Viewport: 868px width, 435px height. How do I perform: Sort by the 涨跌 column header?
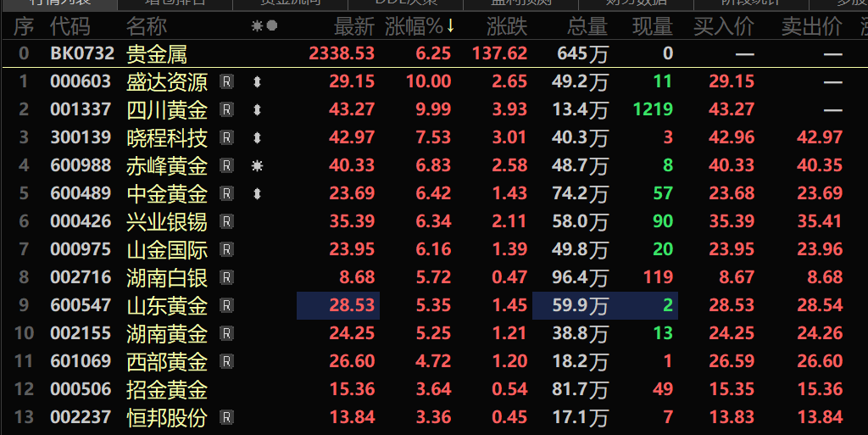click(x=507, y=26)
